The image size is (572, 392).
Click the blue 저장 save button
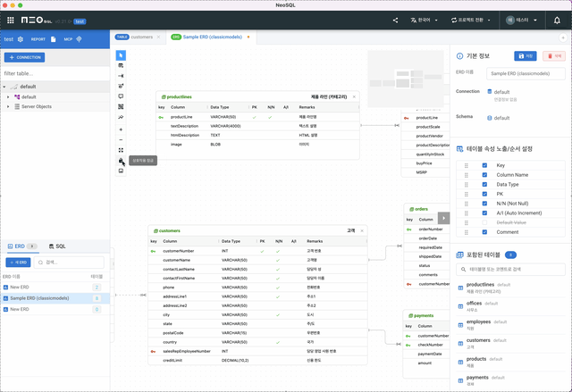(x=526, y=55)
